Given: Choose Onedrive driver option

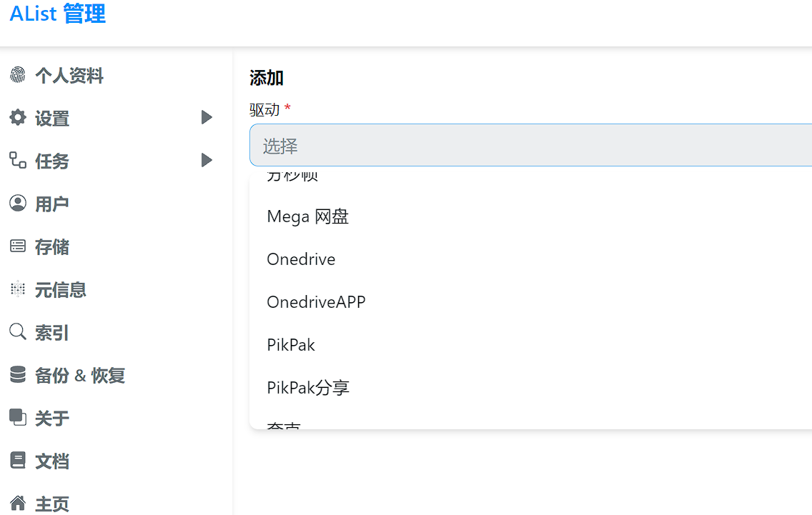Looking at the screenshot, I should tap(301, 259).
